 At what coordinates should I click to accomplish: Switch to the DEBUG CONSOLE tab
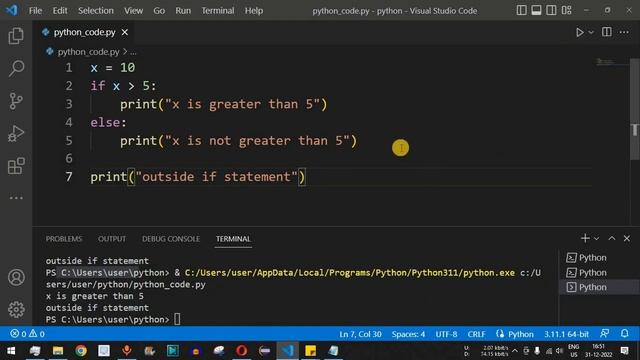coord(171,239)
